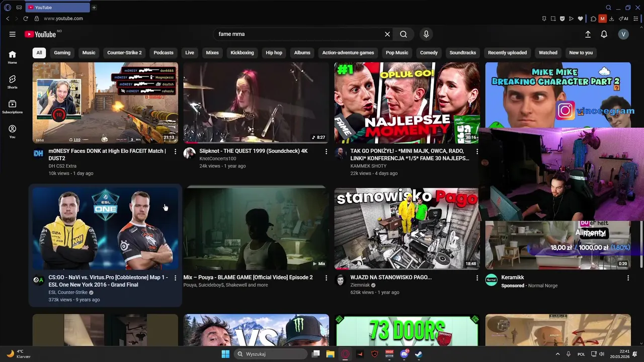Select the New to you chip
This screenshot has width=644, height=362.
(x=581, y=52)
